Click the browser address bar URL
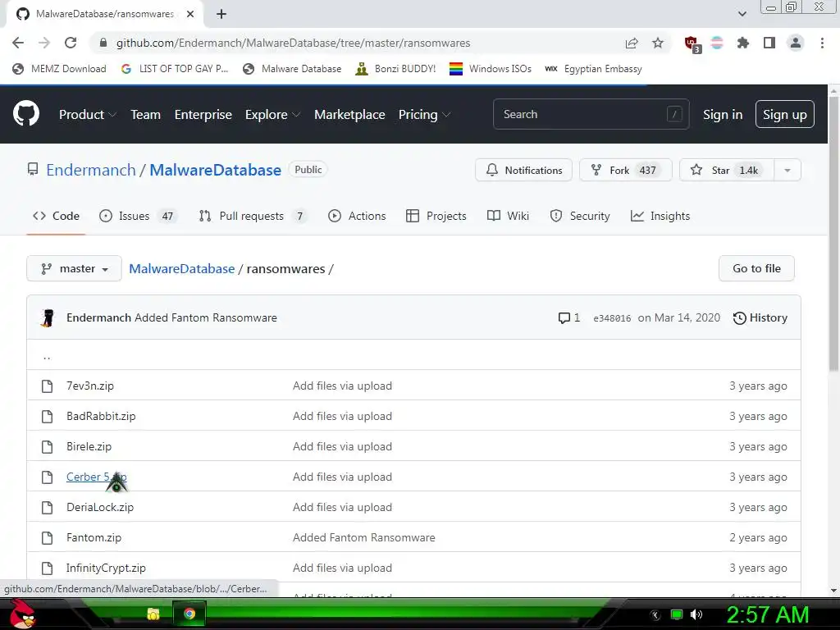Screen dimensions: 840x630 293,43
